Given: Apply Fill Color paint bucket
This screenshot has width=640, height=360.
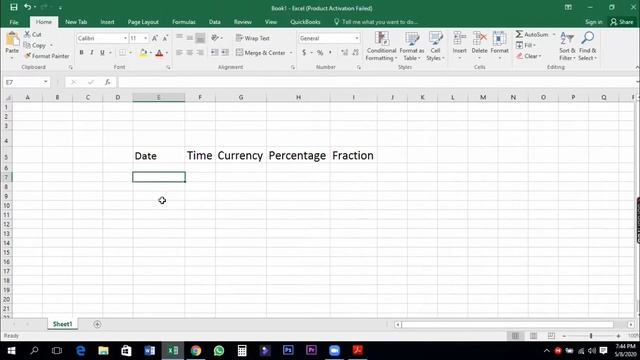Looking at the screenshot, I should (x=143, y=53).
